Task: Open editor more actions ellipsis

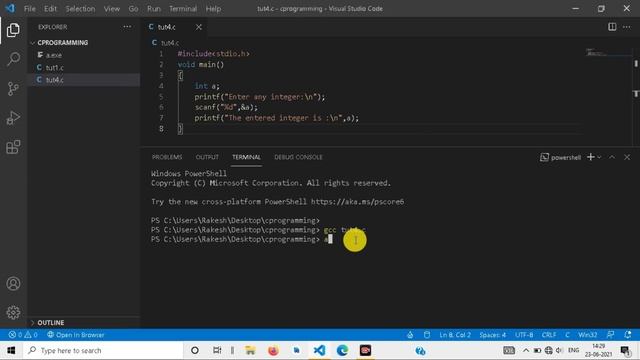Action: (627, 27)
